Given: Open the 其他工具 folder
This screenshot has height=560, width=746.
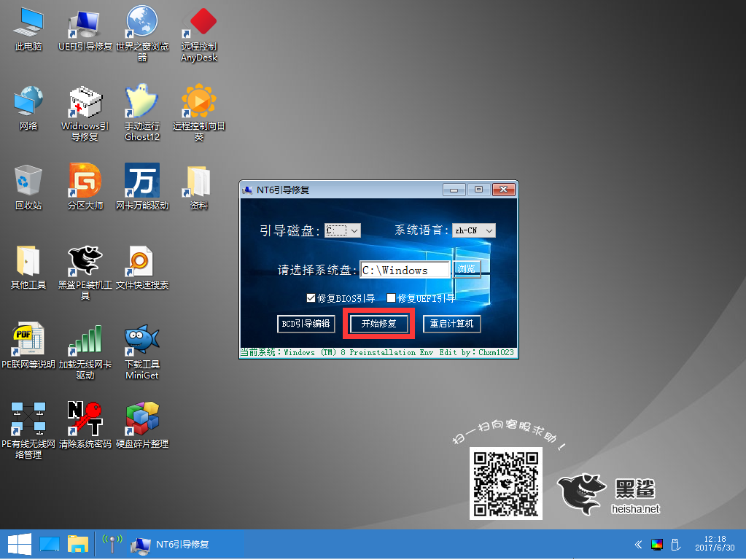Looking at the screenshot, I should click(28, 266).
